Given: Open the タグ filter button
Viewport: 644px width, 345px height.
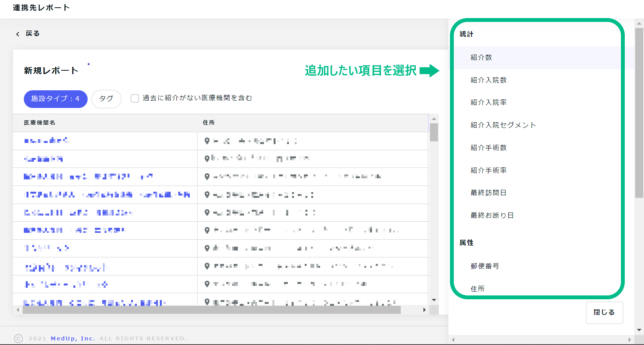Looking at the screenshot, I should [106, 99].
